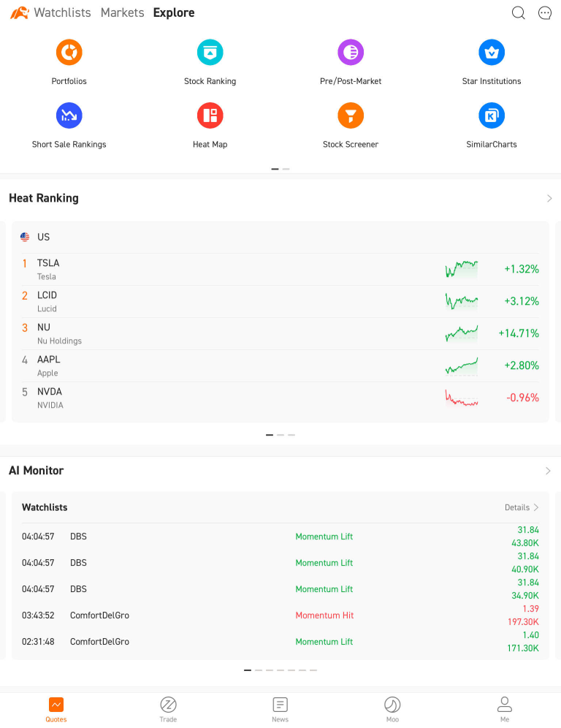Click the AI Monitor page indicator dots
Image resolution: width=561 pixels, height=728 pixels.
(280, 670)
